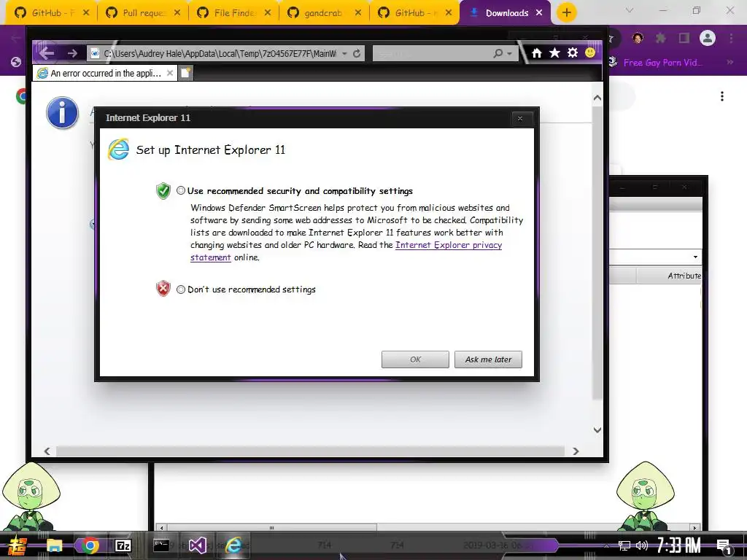Expand the IE search provider dropdown
This screenshot has width=747, height=560.
coord(510,53)
